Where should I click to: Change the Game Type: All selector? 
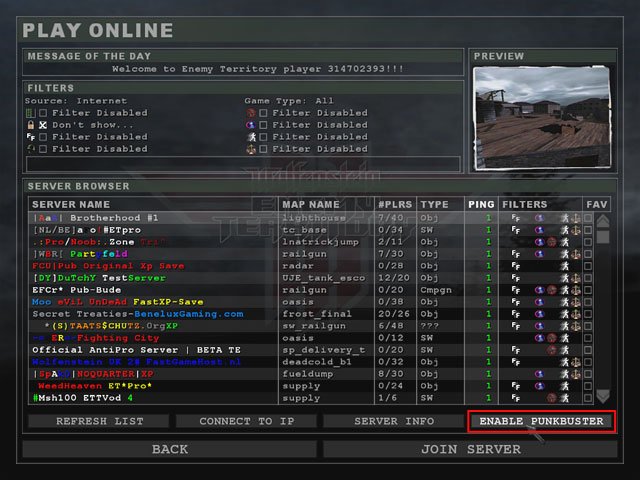289,101
